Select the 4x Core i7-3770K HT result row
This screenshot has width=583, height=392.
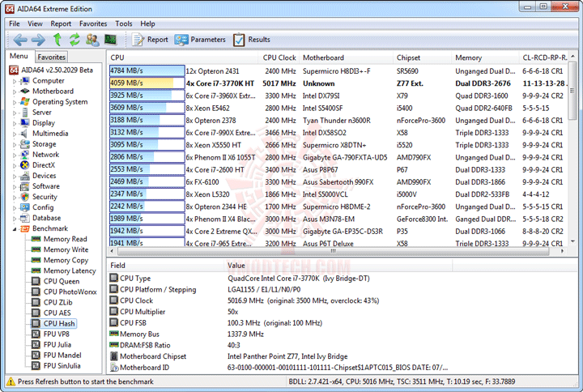tap(338, 83)
